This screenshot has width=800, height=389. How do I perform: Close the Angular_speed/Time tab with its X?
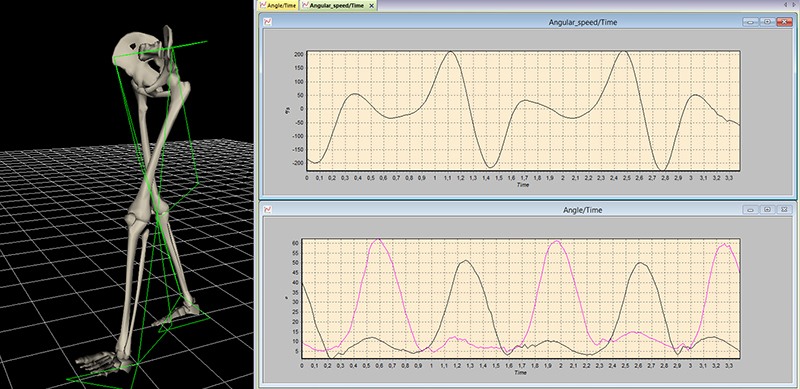(371, 6)
